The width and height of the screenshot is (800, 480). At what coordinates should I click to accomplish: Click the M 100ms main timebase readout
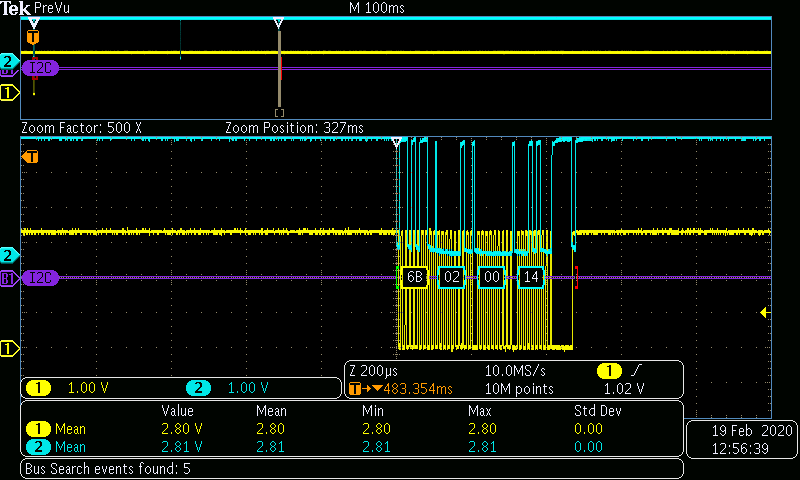point(377,8)
